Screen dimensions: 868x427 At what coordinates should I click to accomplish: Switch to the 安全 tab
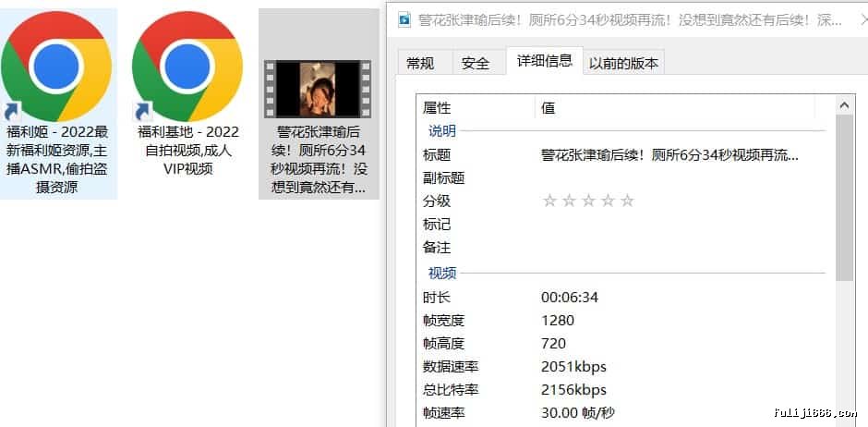[x=475, y=63]
